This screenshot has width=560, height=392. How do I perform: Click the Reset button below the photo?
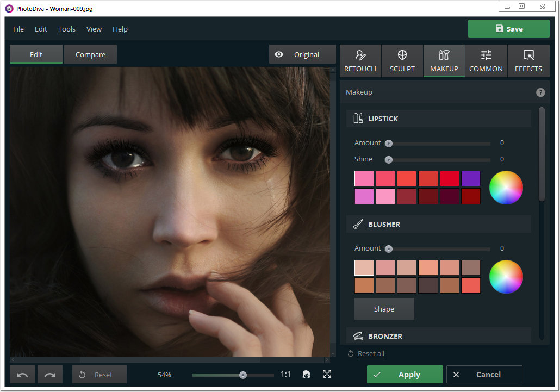pyautogui.click(x=99, y=375)
